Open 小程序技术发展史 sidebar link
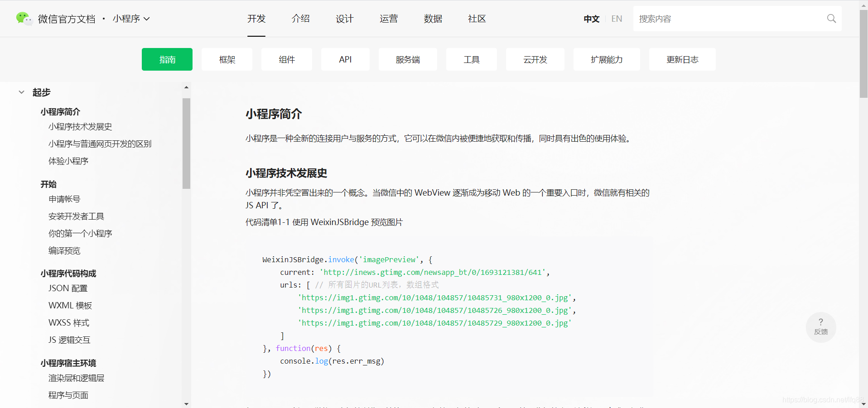868x408 pixels. click(80, 126)
